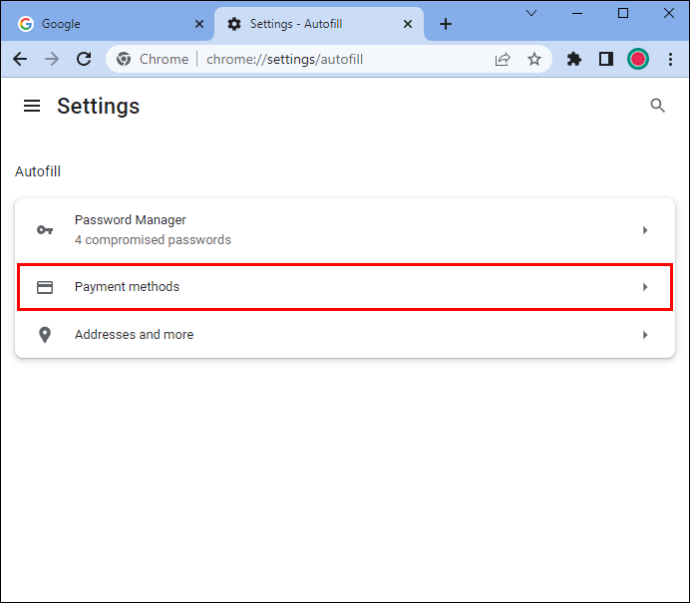Expand Addresses and more arrow
Image resolution: width=690 pixels, height=603 pixels.
(x=645, y=335)
